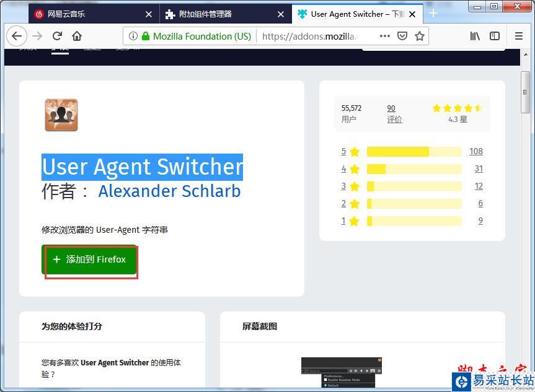Go back with the browser back arrow
This screenshot has width=535, height=392.
pyautogui.click(x=16, y=36)
